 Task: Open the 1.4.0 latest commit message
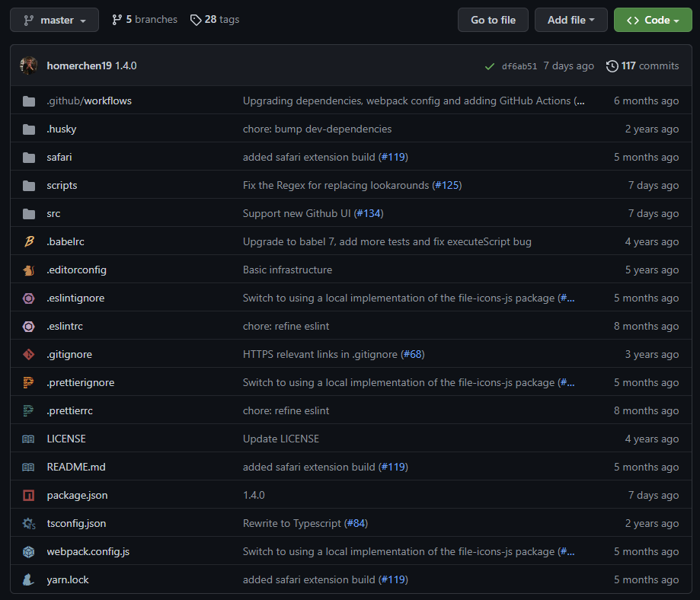tap(126, 66)
